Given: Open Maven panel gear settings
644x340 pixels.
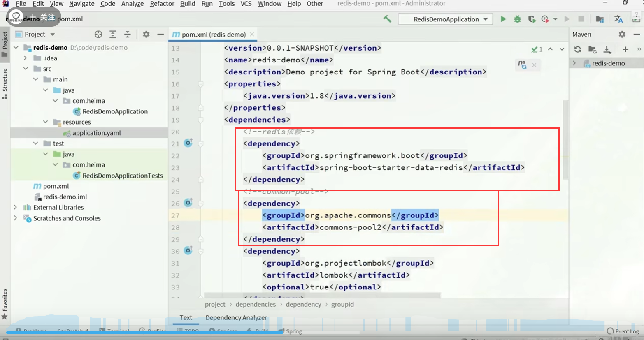Looking at the screenshot, I should tap(622, 34).
